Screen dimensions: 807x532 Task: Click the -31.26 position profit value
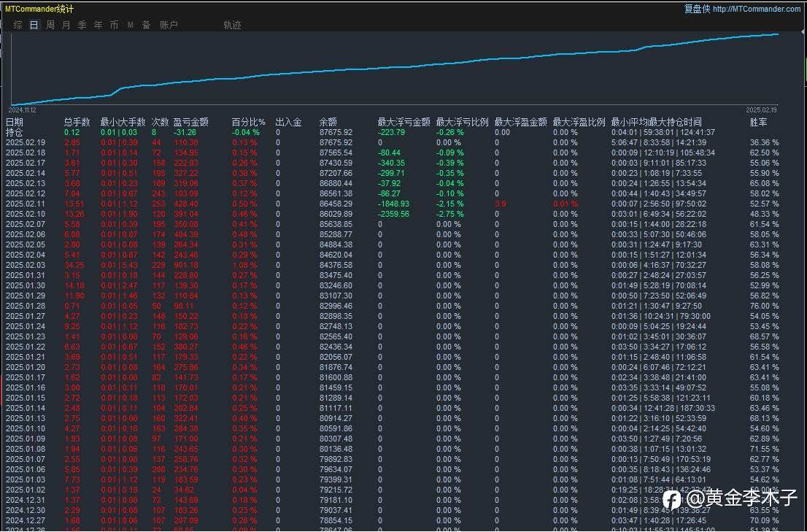coord(185,132)
